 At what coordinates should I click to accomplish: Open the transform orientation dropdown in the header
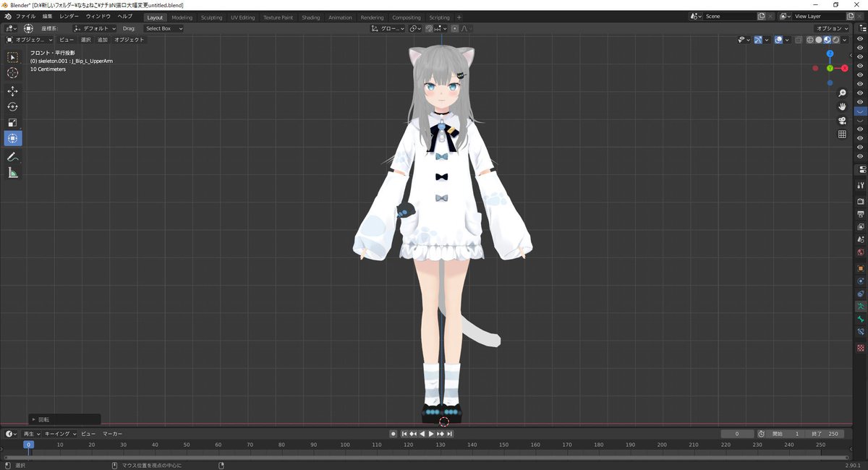coord(388,28)
